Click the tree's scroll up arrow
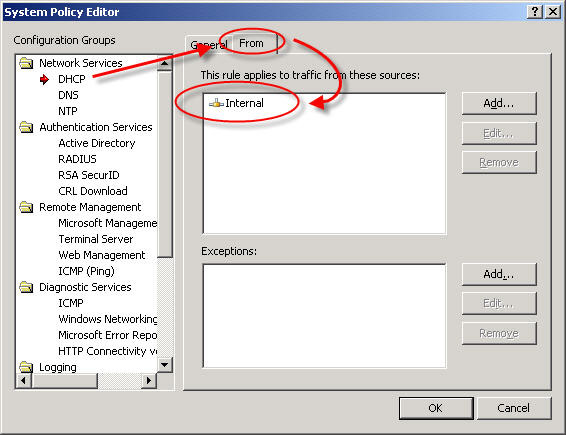 pos(165,64)
